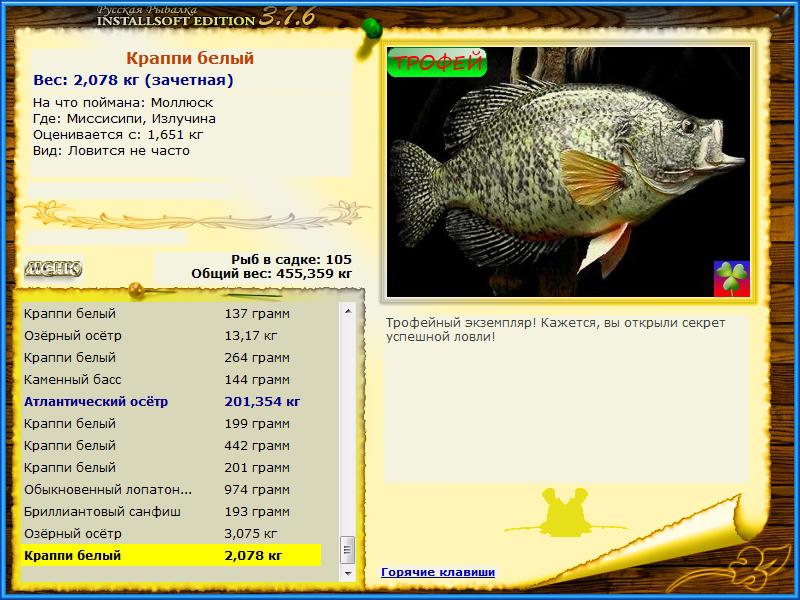Click the Оценивается с: 1,651 кг line
This screenshot has height=600, width=800.
click(x=118, y=135)
